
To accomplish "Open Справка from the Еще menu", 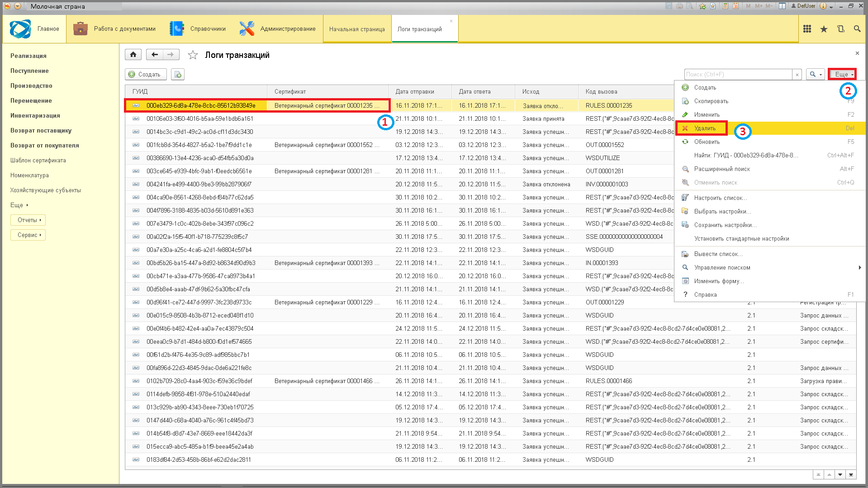I will pyautogui.click(x=770, y=295).
